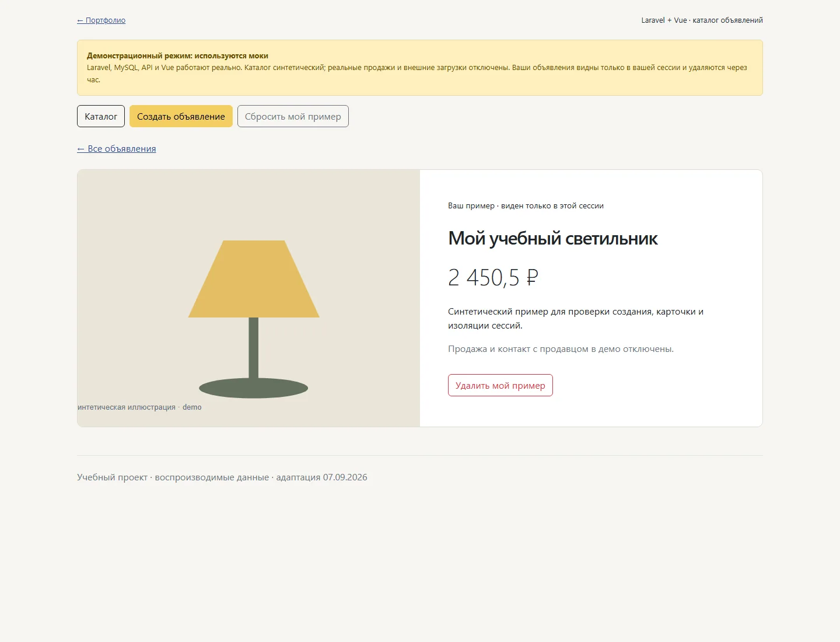Screen dimensions: 840x642
Task: Click the illustration caption with the word demo
Action: (139, 407)
